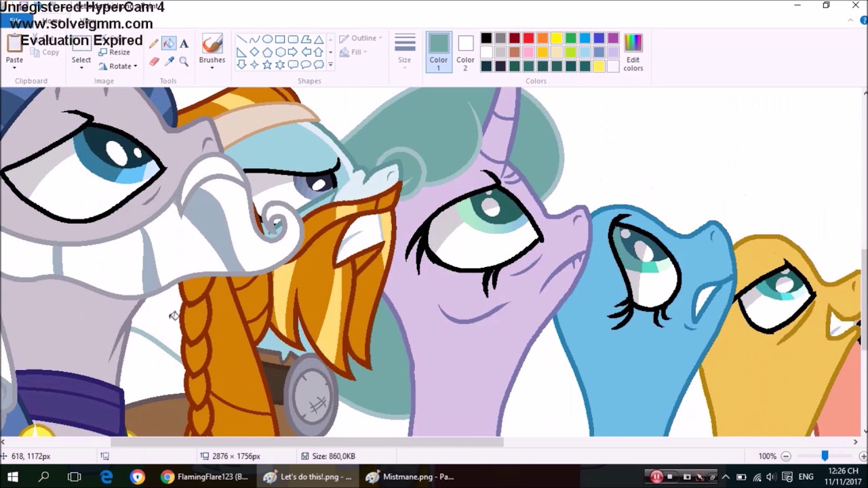This screenshot has width=868, height=488.
Task: Pause the HyperCam recording
Action: 656,476
